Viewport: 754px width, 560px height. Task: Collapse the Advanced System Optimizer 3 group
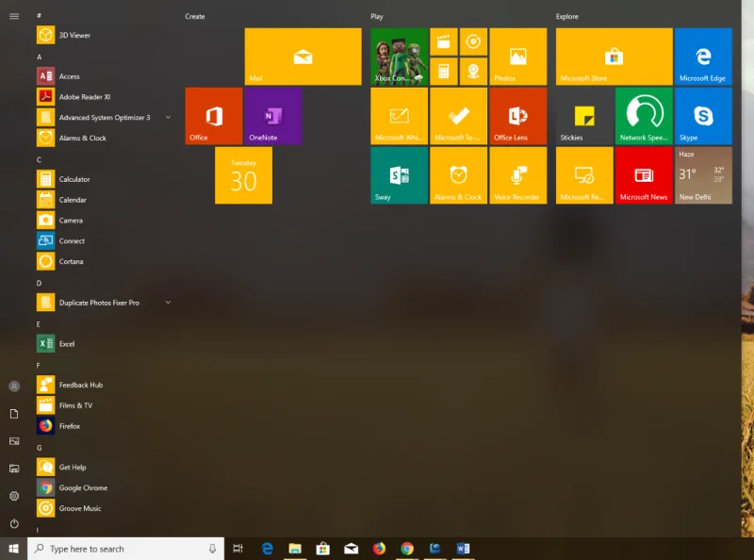coord(168,117)
